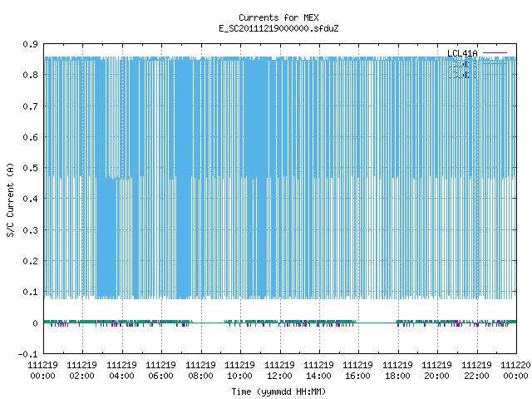Click the y-axis tick label '0.3'
This screenshot has width=532, height=399.
pyautogui.click(x=30, y=230)
